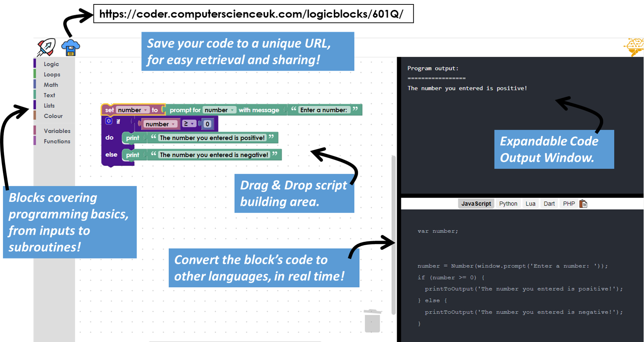Save code via the cloud save icon
Screen dimensions: 644x342
click(x=70, y=47)
